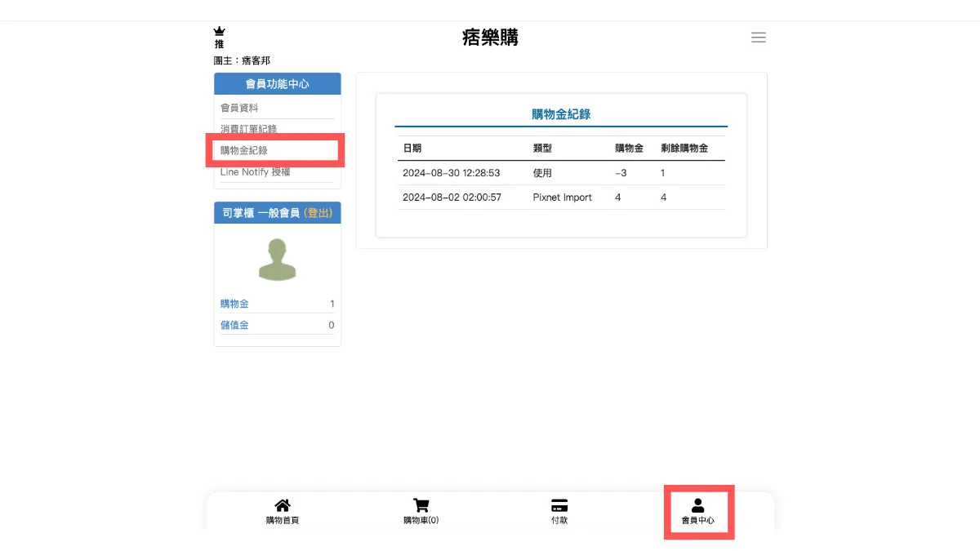Image resolution: width=980 pixels, height=551 pixels.
Task: Click the member avatar silhouette
Action: 277,260
